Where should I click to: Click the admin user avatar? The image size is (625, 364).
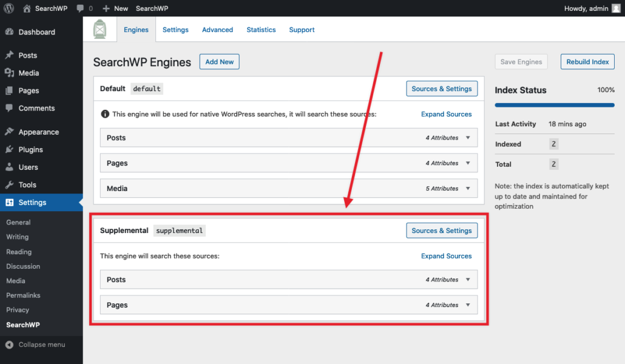click(616, 8)
